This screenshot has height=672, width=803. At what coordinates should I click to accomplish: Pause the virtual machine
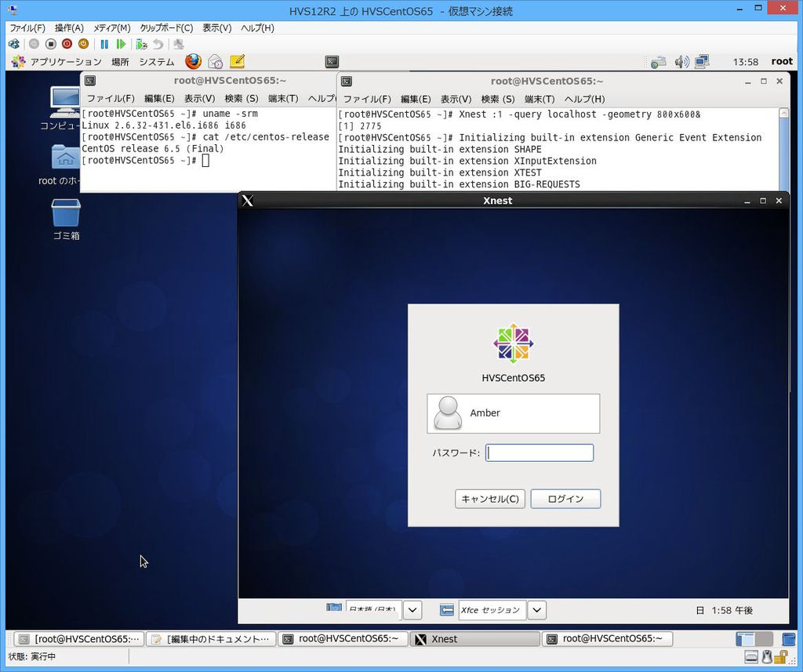(x=104, y=44)
